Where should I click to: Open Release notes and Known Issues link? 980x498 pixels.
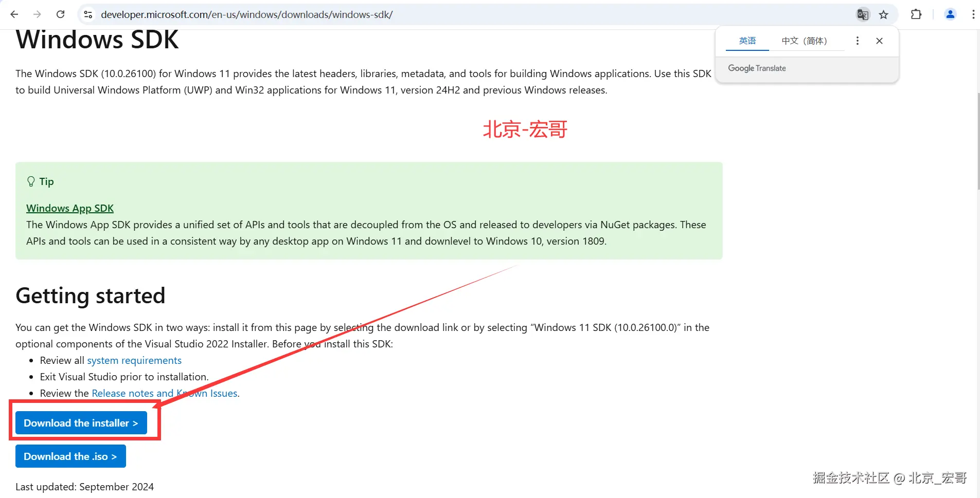pos(165,393)
